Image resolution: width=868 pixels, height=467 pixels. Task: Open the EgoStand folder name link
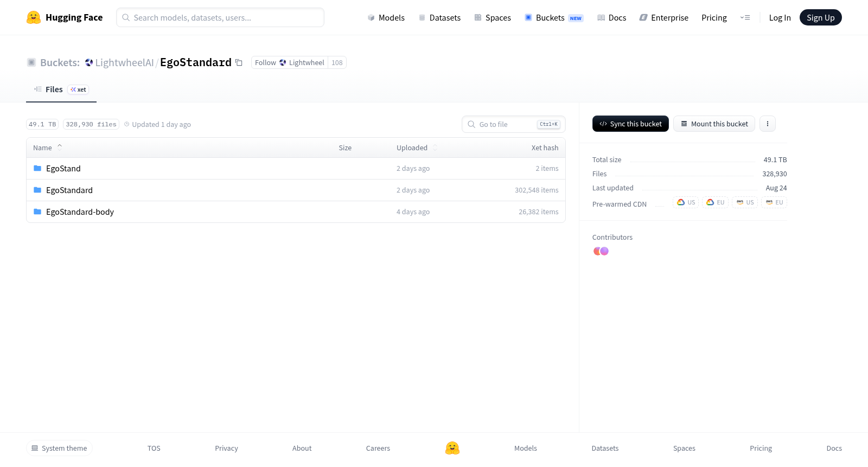(x=63, y=168)
